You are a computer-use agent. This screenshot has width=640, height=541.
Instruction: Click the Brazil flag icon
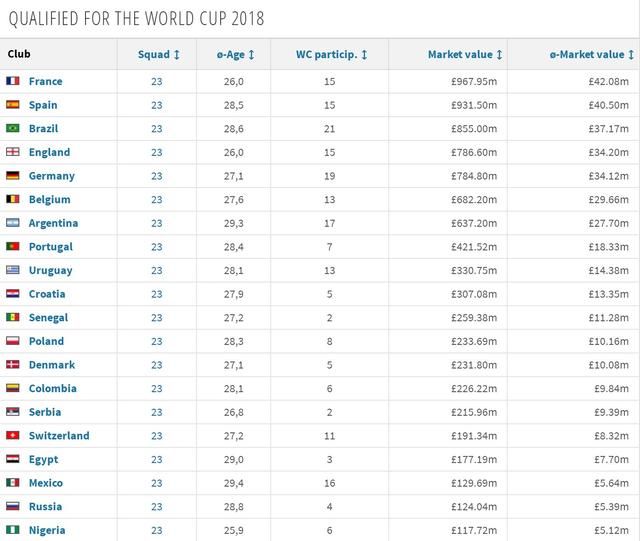13,128
